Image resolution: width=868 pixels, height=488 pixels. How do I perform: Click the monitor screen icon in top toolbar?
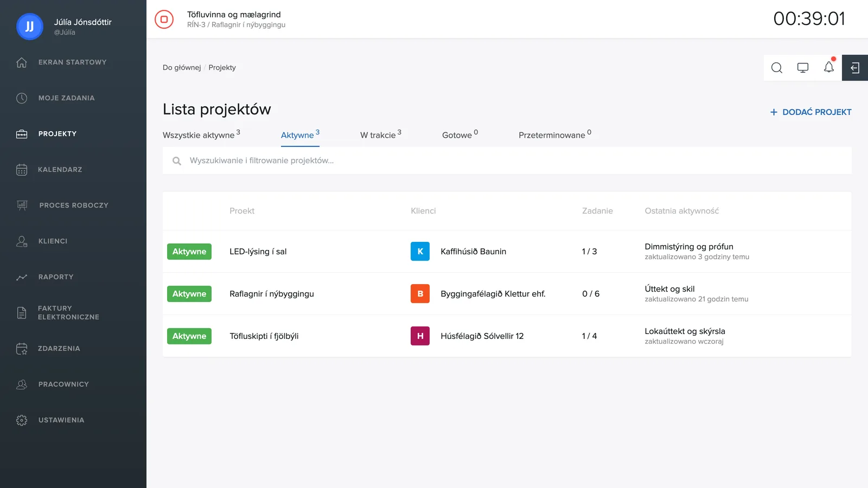click(803, 68)
